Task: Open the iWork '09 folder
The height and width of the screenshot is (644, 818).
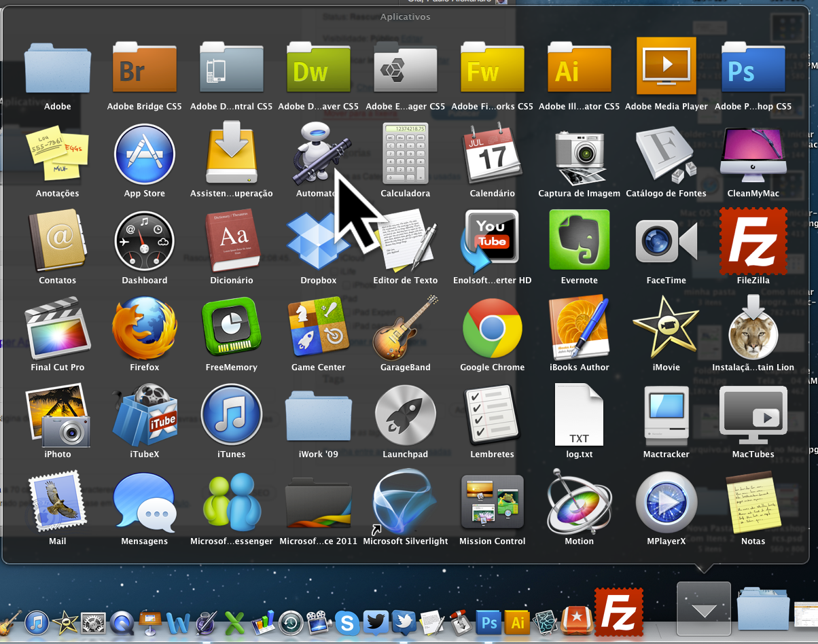Action: tap(318, 416)
